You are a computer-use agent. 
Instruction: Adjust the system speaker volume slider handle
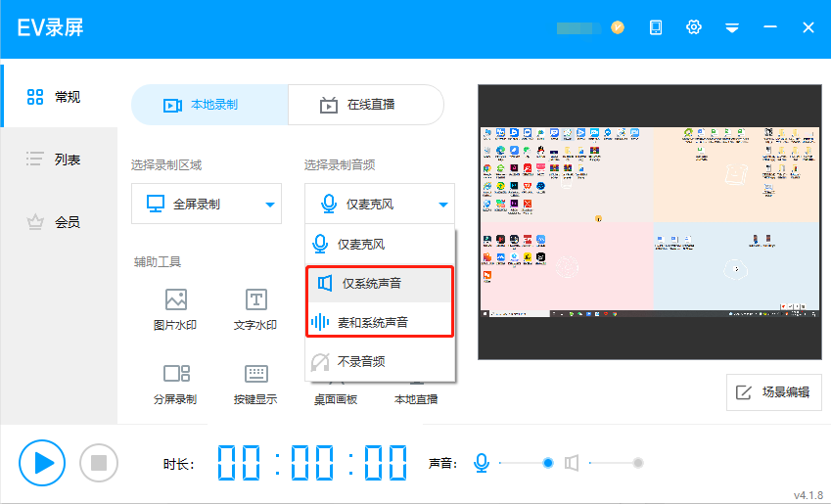638,463
